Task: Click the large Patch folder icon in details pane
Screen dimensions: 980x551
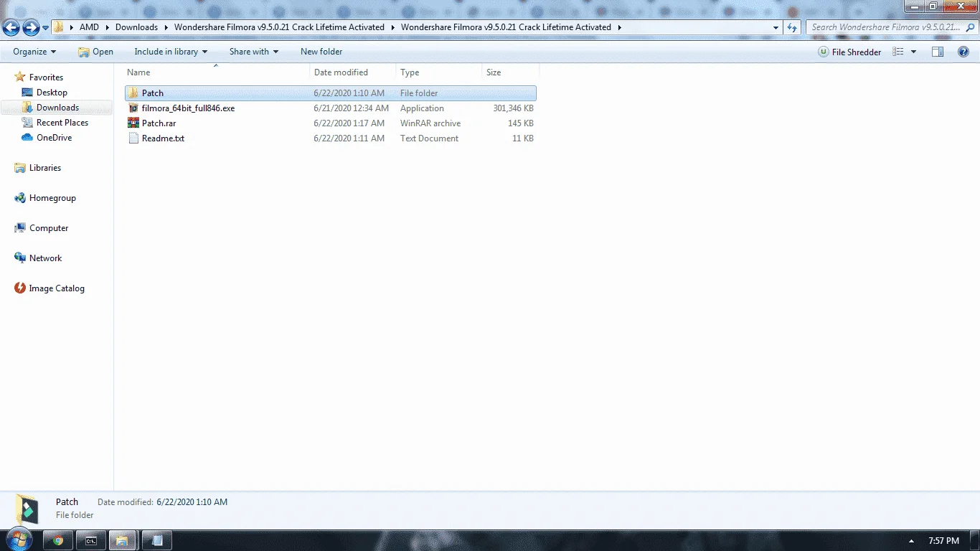Action: pos(28,509)
